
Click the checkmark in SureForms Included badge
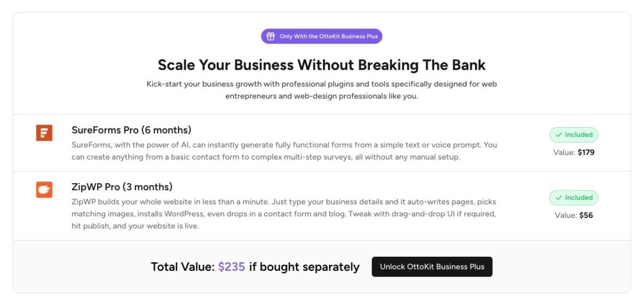click(x=559, y=135)
